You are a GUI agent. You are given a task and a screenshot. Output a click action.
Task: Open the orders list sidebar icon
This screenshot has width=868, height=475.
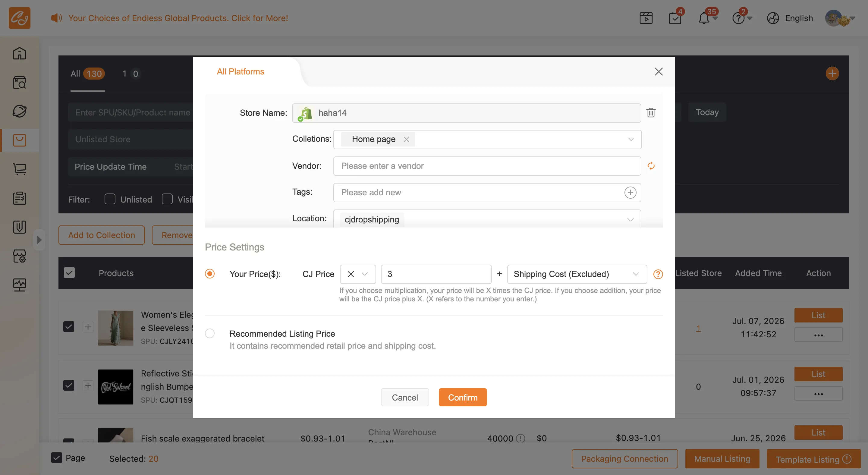(20, 198)
